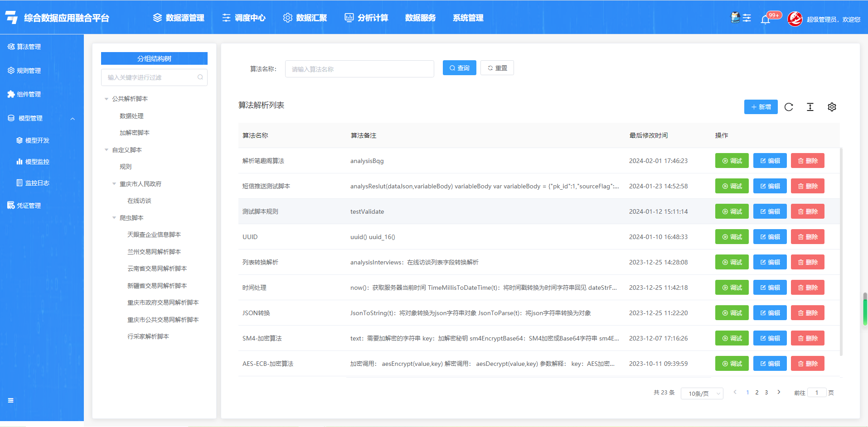The width and height of the screenshot is (868, 427).
Task: Open 数据源管理 top menu
Action: pos(179,18)
